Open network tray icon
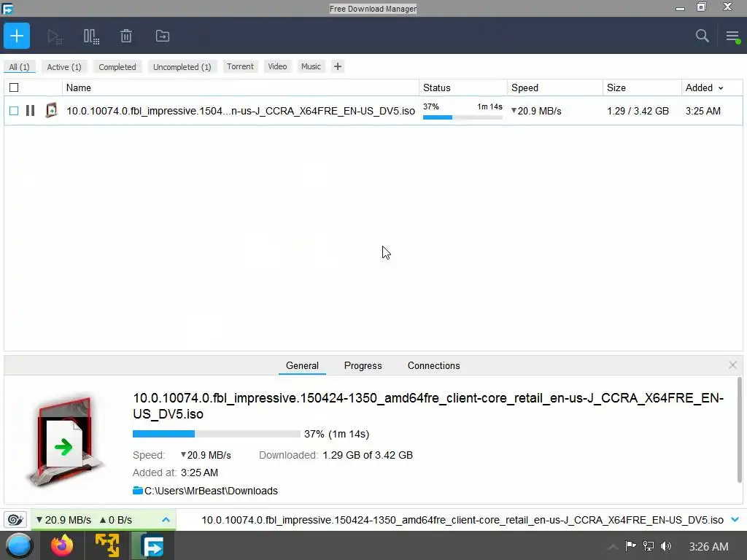Viewport: 747px width, 560px height. click(x=649, y=545)
